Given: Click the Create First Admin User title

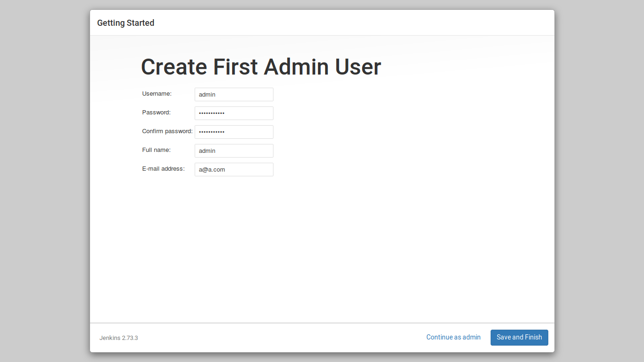Looking at the screenshot, I should [x=261, y=67].
